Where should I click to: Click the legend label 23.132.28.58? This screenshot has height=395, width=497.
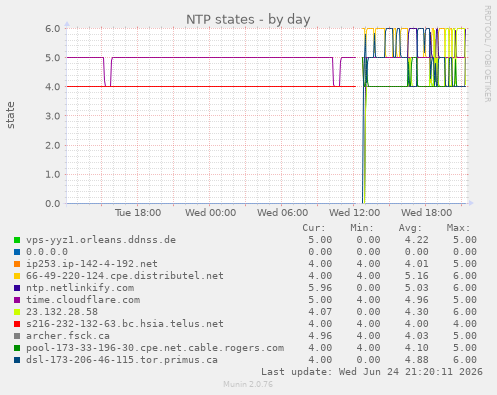tap(62, 312)
